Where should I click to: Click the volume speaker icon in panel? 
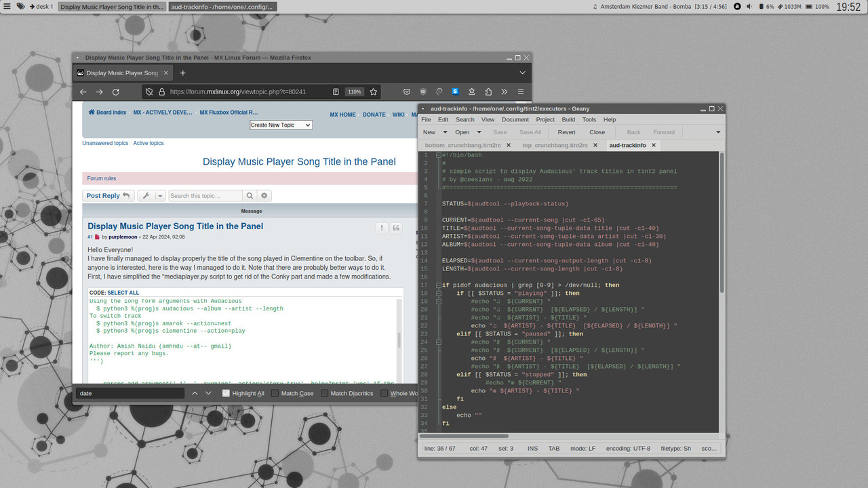click(749, 6)
